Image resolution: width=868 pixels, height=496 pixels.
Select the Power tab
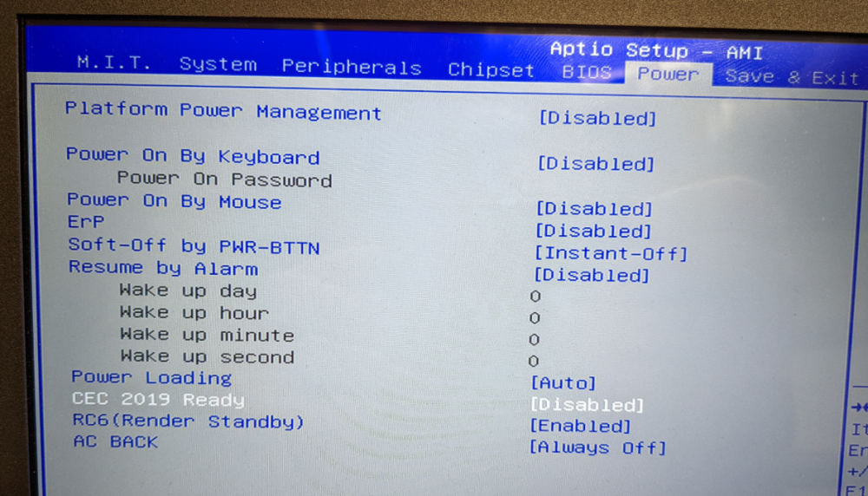pyautogui.click(x=668, y=74)
